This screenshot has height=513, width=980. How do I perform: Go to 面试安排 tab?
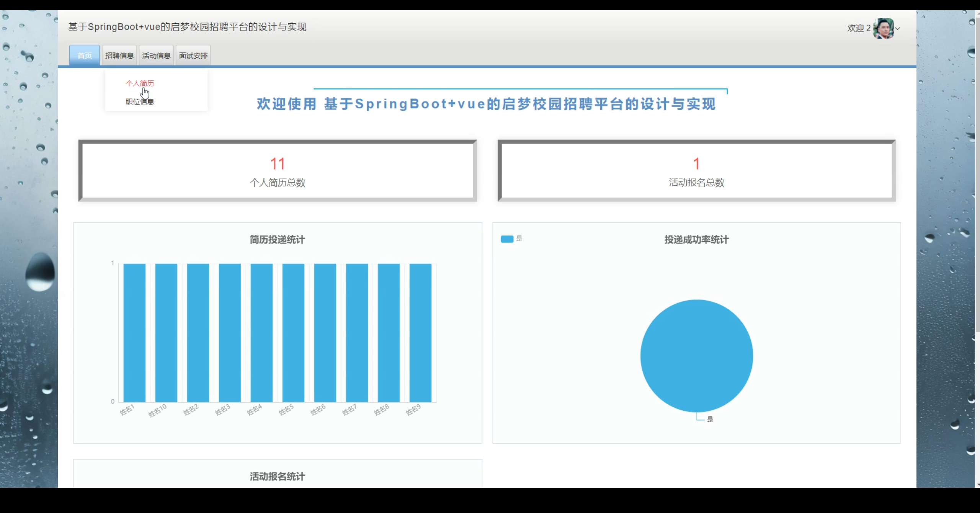tap(193, 56)
